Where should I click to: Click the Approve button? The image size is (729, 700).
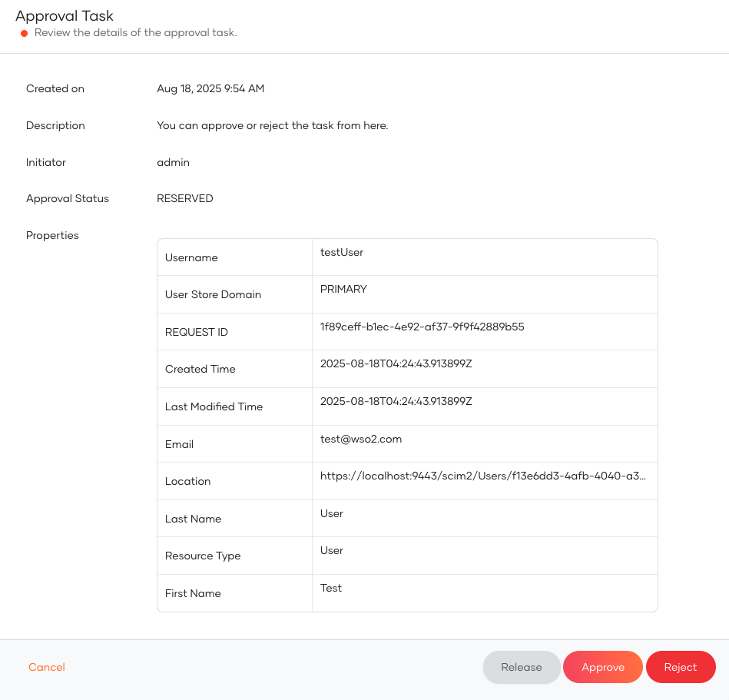pyautogui.click(x=602, y=667)
